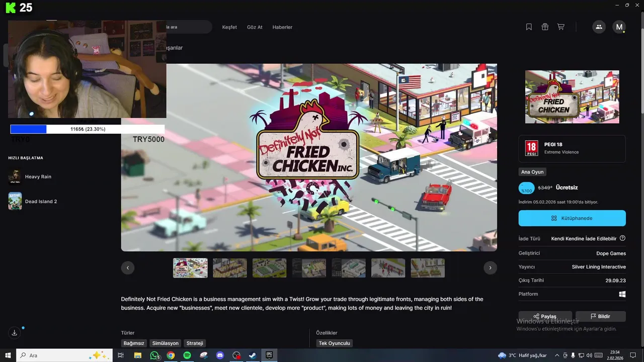Launch Dead Island 2 from quick launch
Screen dimensions: 644x362
click(x=41, y=201)
